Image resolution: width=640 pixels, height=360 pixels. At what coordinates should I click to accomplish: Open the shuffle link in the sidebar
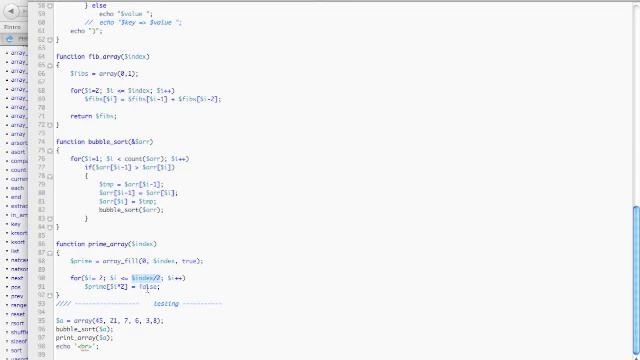click(x=19, y=332)
